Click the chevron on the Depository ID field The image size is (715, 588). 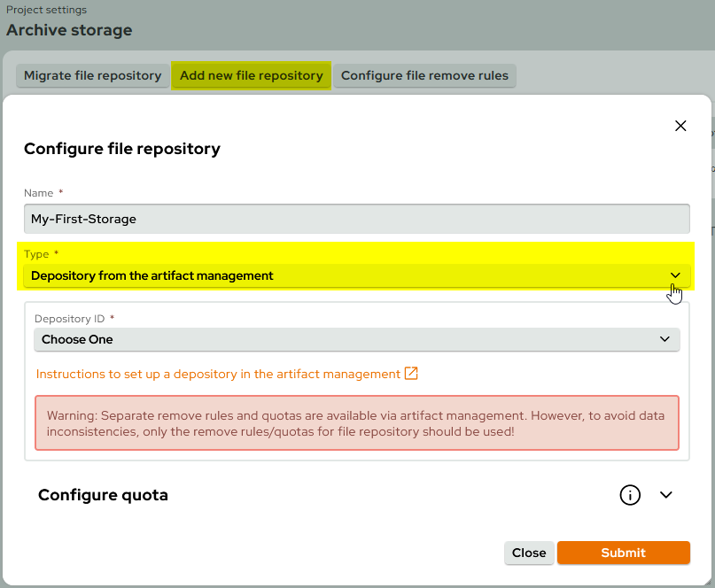pyautogui.click(x=666, y=339)
